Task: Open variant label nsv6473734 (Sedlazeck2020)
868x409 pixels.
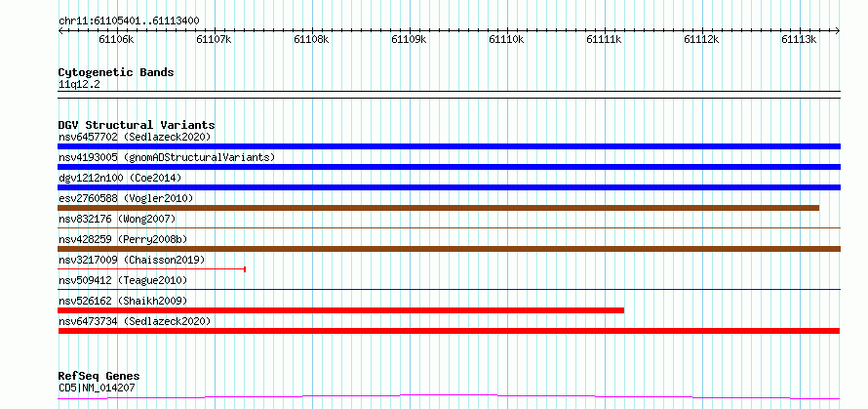Action: pyautogui.click(x=135, y=321)
